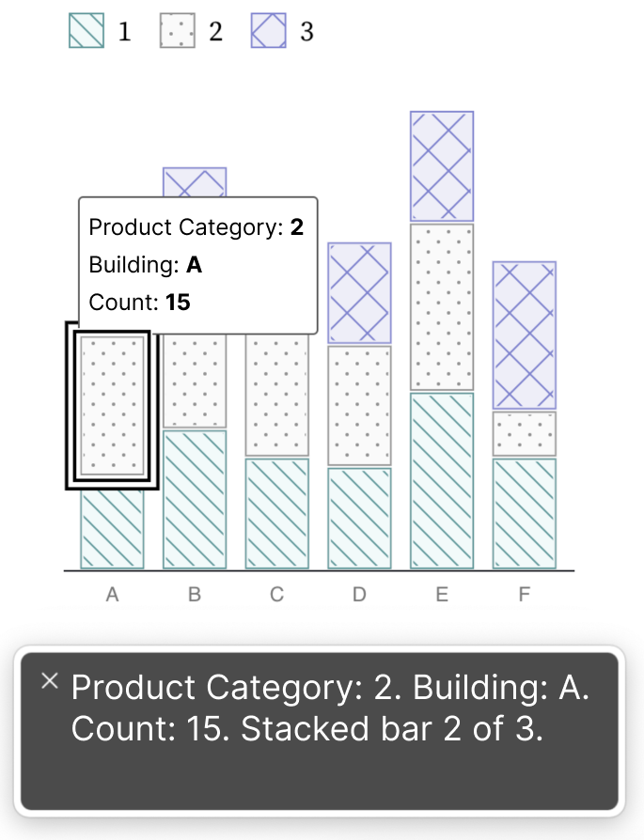The width and height of the screenshot is (644, 840).
Task: Select Building D striped category 1 bar
Action: 360,519
